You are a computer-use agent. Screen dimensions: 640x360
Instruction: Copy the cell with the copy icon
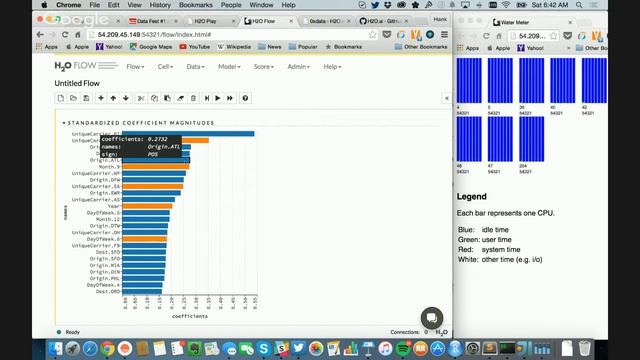(154, 98)
